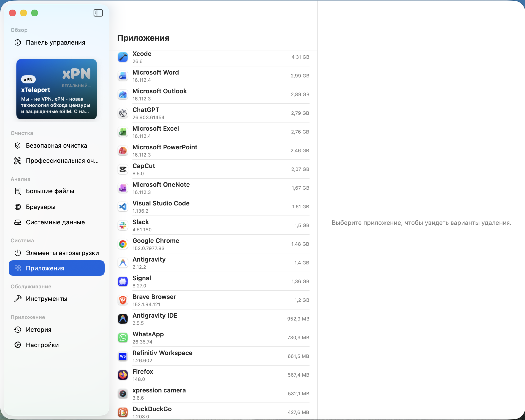The width and height of the screenshot is (525, 420).
Task: Click the Slack app icon
Action: click(x=123, y=226)
